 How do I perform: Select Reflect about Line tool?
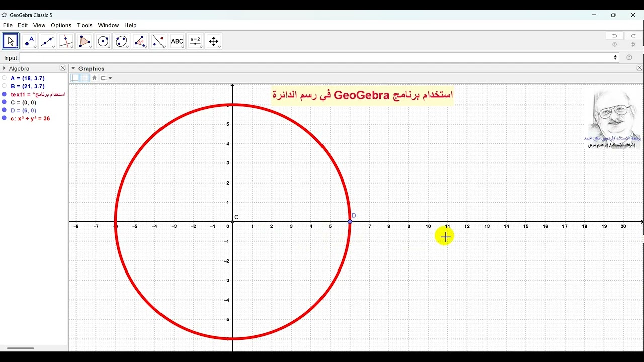coord(158,41)
